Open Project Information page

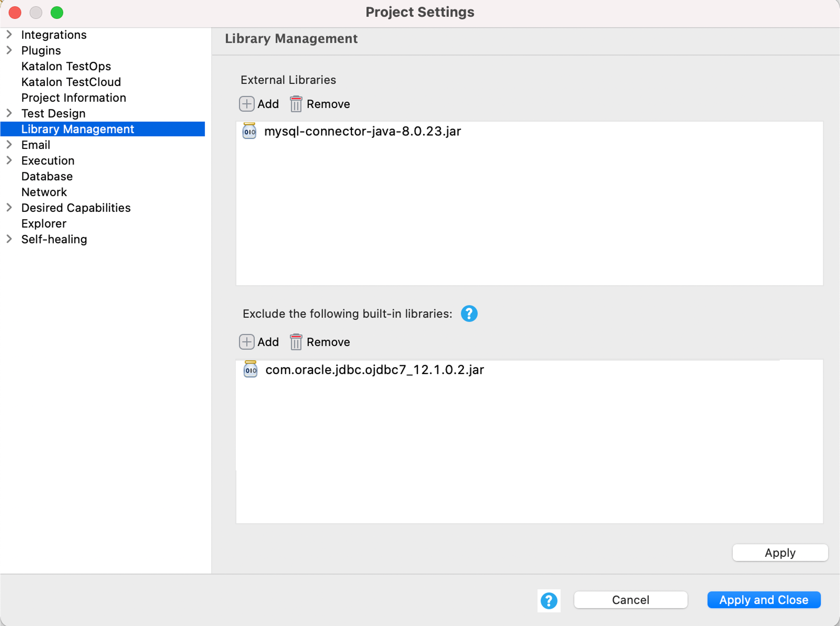[74, 98]
